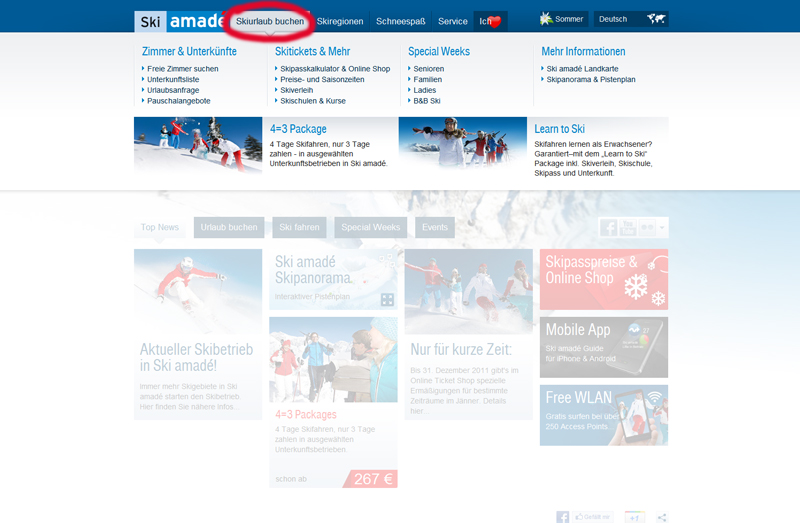Open the Unterkunftsliste link

[173, 79]
